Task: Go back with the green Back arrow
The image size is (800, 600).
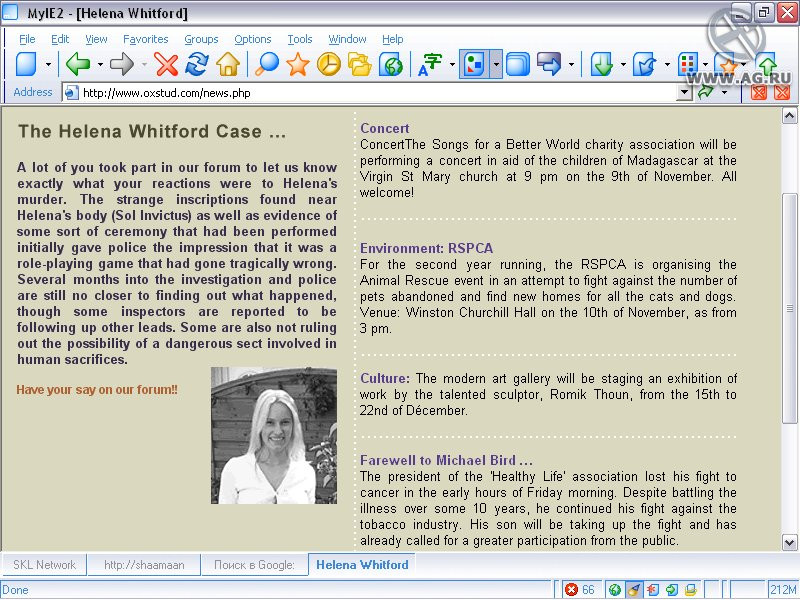Action: pos(79,64)
